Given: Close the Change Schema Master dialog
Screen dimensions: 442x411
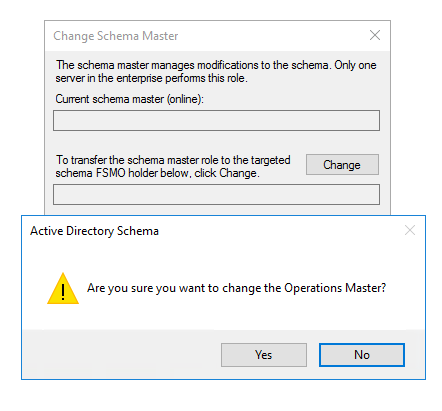Looking at the screenshot, I should click(x=375, y=35).
